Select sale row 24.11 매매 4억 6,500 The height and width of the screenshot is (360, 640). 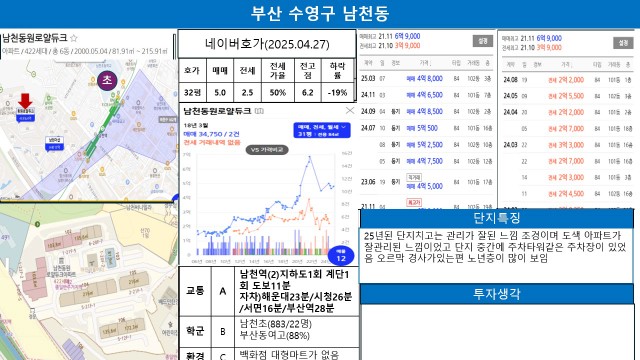[427, 95]
